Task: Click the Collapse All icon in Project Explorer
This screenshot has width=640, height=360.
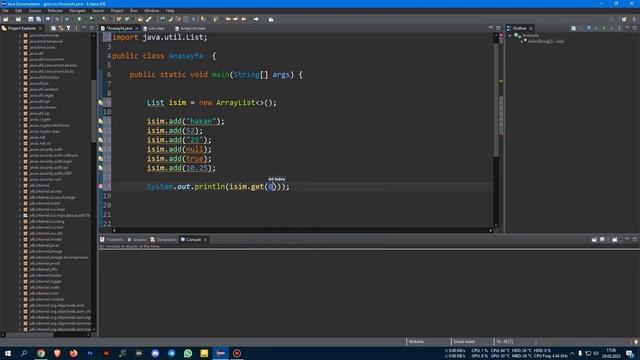Action: tap(53, 28)
